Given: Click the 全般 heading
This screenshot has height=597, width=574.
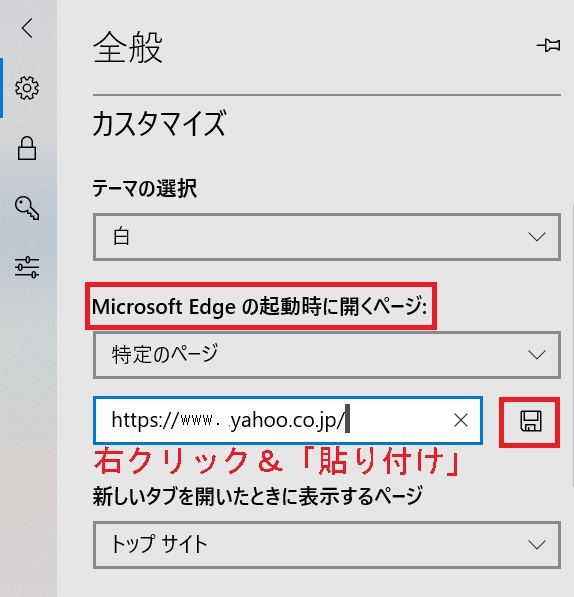Looking at the screenshot, I should point(128,48).
